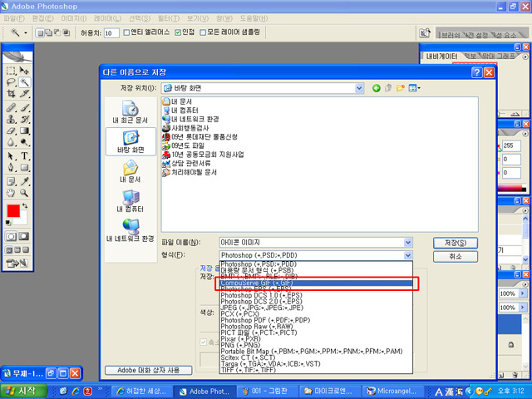This screenshot has width=532, height=399.
Task: Select the Brush tool
Action: coord(24,108)
